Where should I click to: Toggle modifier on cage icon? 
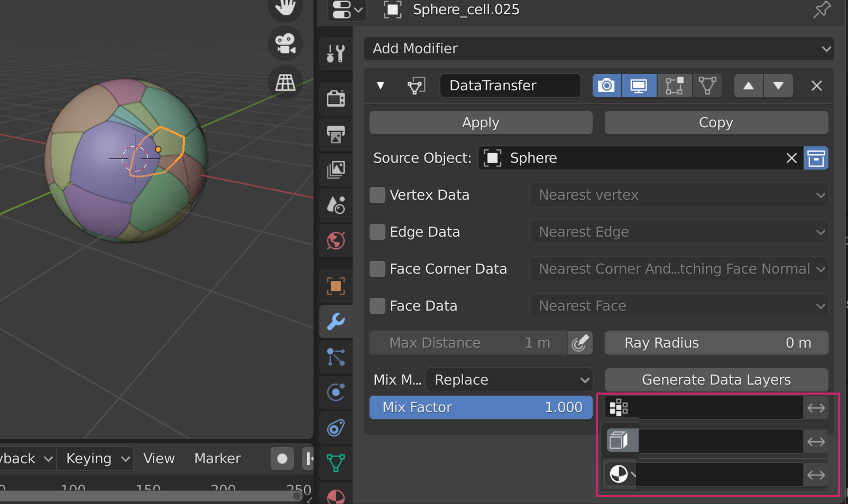coord(707,86)
